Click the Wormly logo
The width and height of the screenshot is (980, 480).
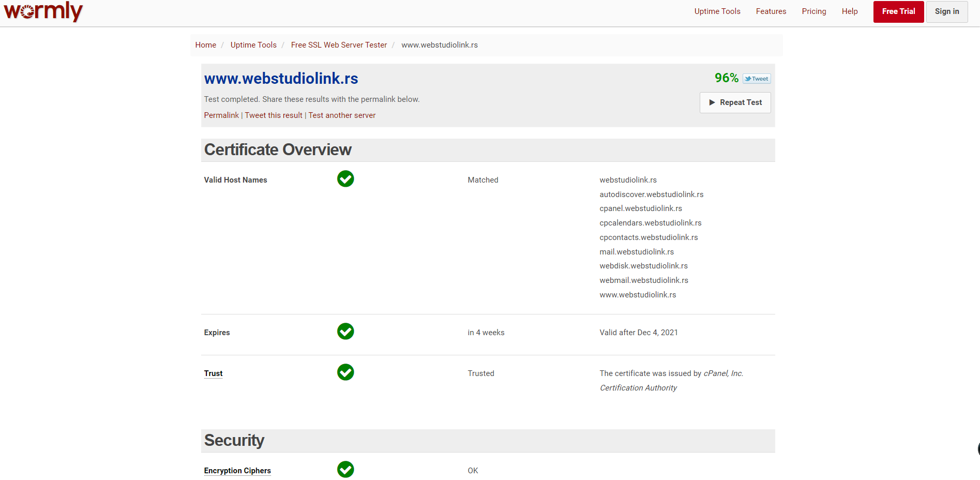click(x=43, y=11)
